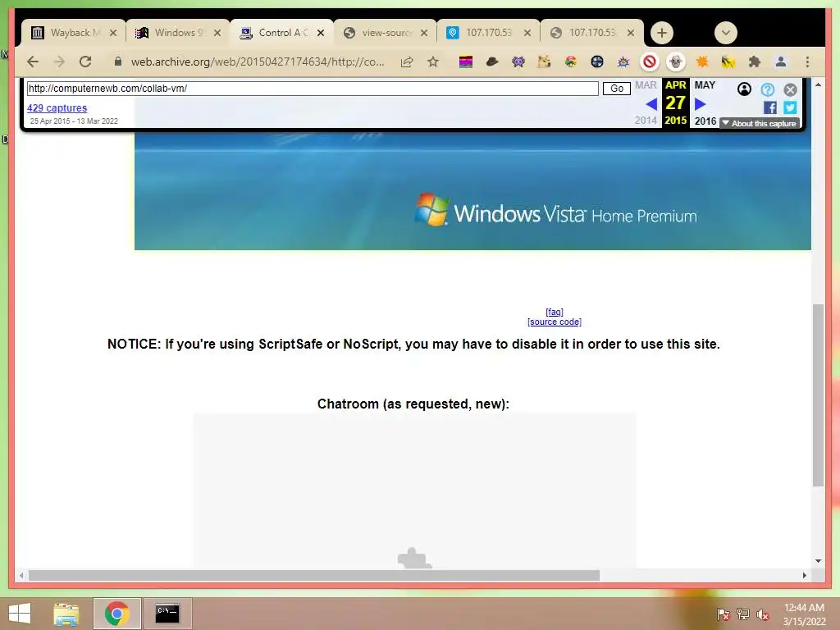Click the horizontal scrollbar thumb
The image size is (840, 630).
(314, 575)
